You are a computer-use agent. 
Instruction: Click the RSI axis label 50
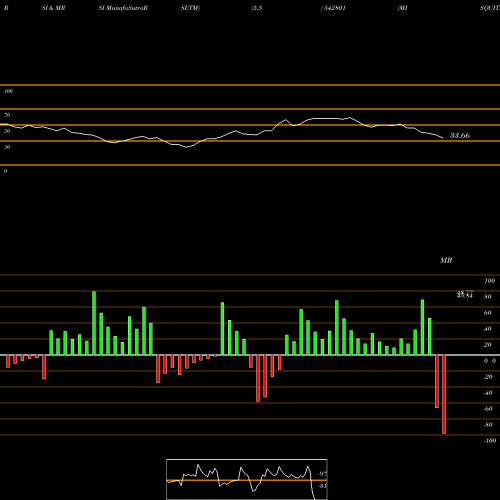pyautogui.click(x=7, y=131)
